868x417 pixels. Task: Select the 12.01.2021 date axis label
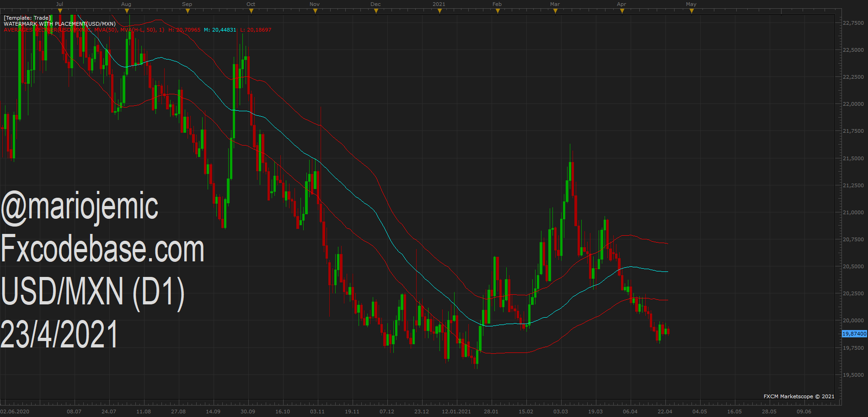coord(456,412)
